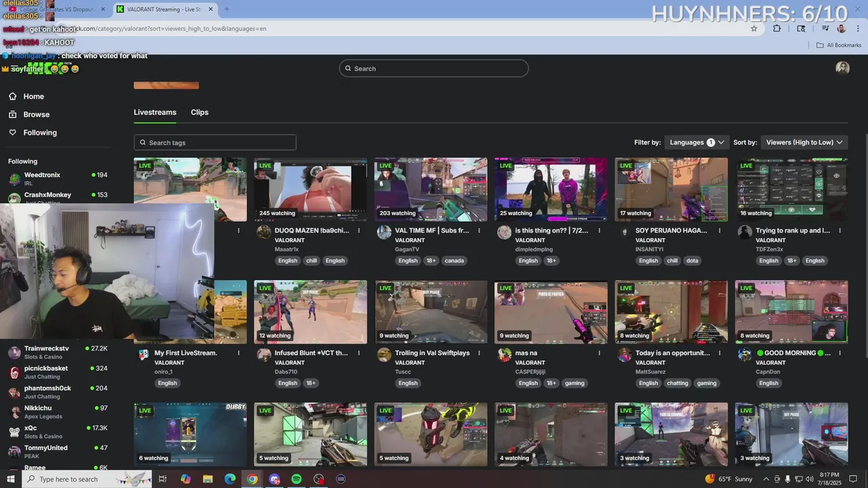Open Microsoft Edge from the taskbar
This screenshot has width=868, height=488.
tap(230, 479)
